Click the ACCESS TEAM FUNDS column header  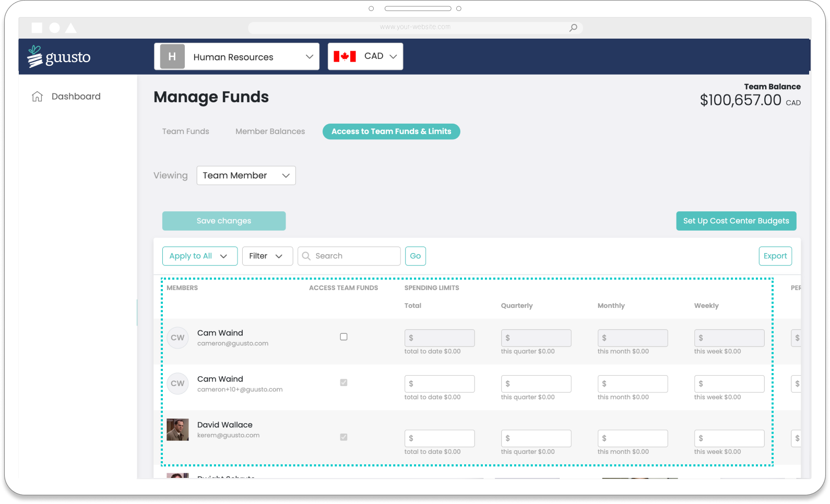point(343,288)
